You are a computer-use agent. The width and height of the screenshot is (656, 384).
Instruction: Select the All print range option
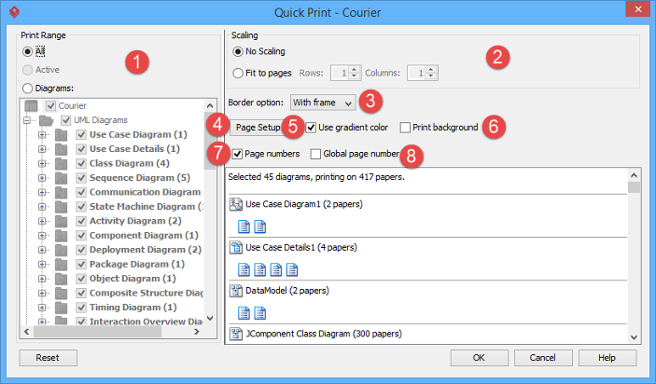point(28,51)
